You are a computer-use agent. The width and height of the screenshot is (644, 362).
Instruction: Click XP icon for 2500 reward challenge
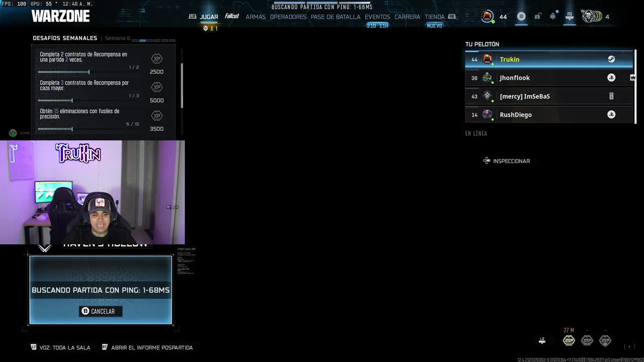tap(157, 59)
